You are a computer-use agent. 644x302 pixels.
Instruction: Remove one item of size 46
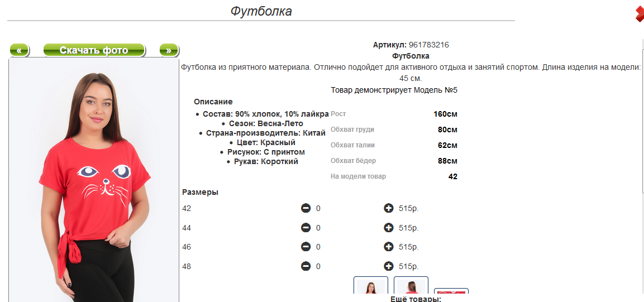point(306,247)
